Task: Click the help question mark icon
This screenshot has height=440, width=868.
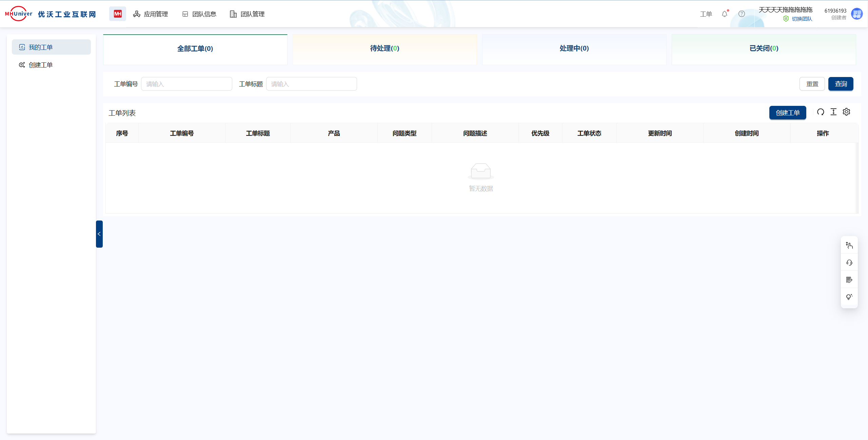Action: (742, 14)
